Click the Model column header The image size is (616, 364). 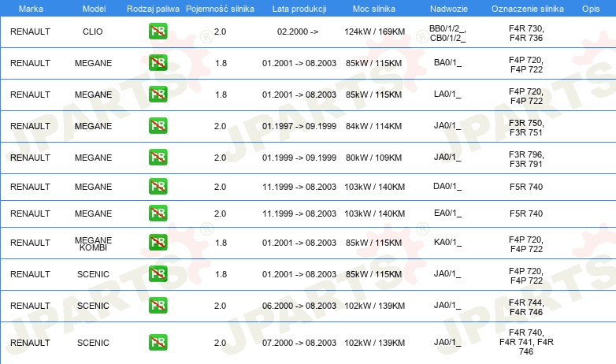pos(94,9)
